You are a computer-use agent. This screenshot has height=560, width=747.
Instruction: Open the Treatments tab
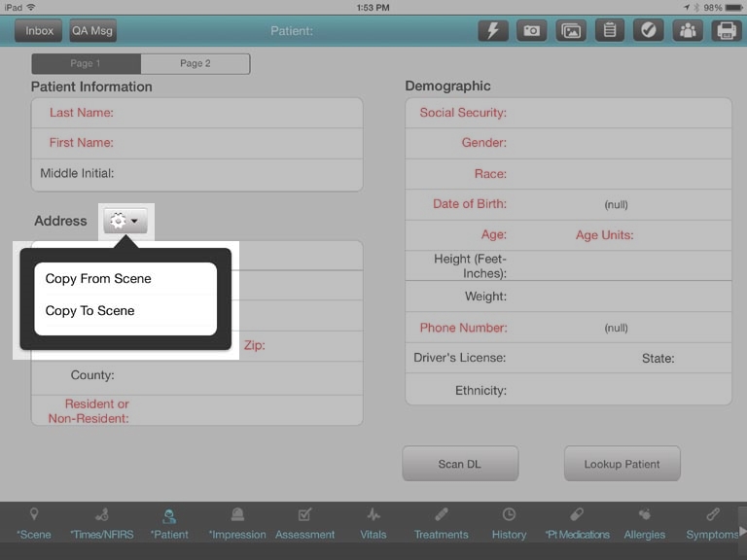(x=442, y=523)
